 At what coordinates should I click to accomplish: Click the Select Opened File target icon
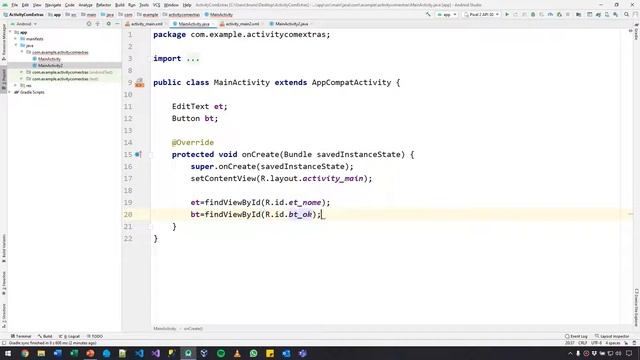pyautogui.click(x=89, y=24)
